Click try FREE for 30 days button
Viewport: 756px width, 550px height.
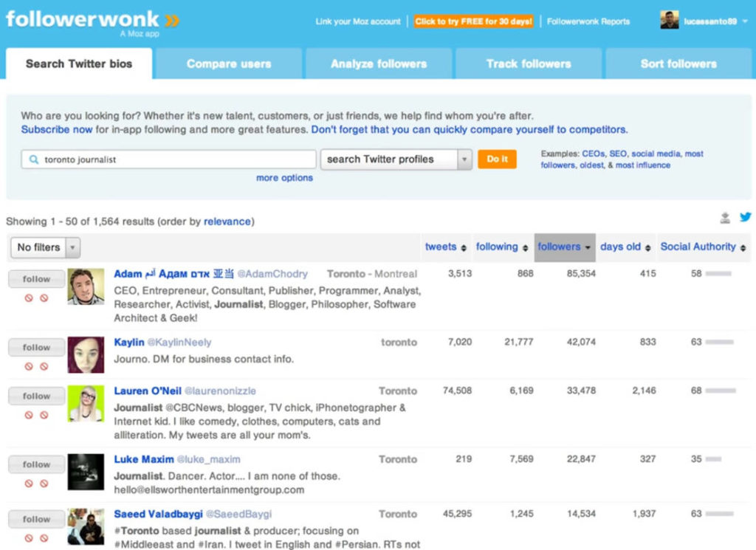473,21
